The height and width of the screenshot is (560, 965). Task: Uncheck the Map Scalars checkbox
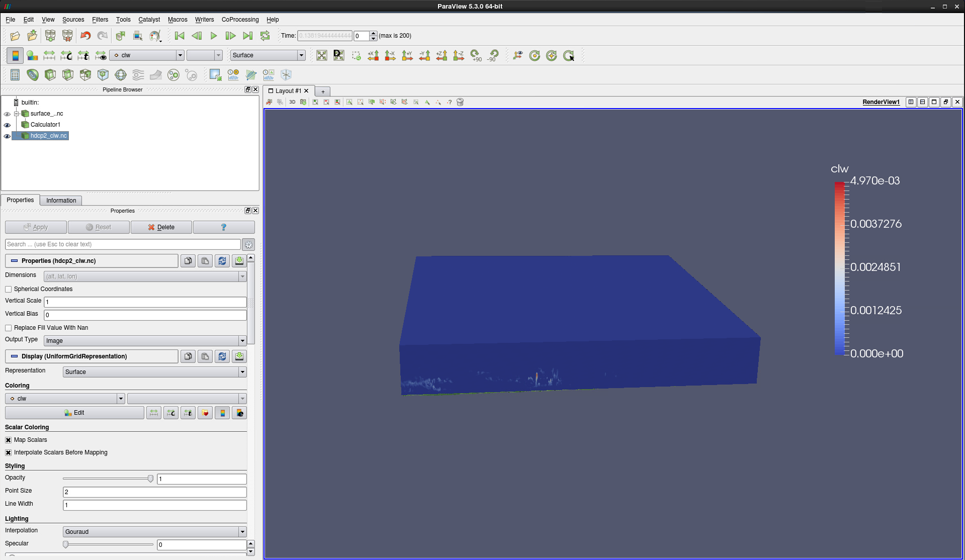coord(9,440)
